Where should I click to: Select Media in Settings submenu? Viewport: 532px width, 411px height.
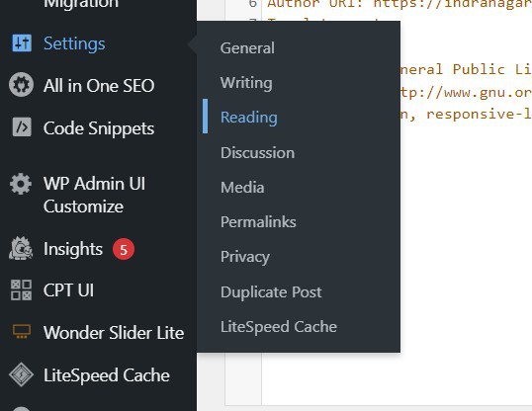pyautogui.click(x=242, y=187)
